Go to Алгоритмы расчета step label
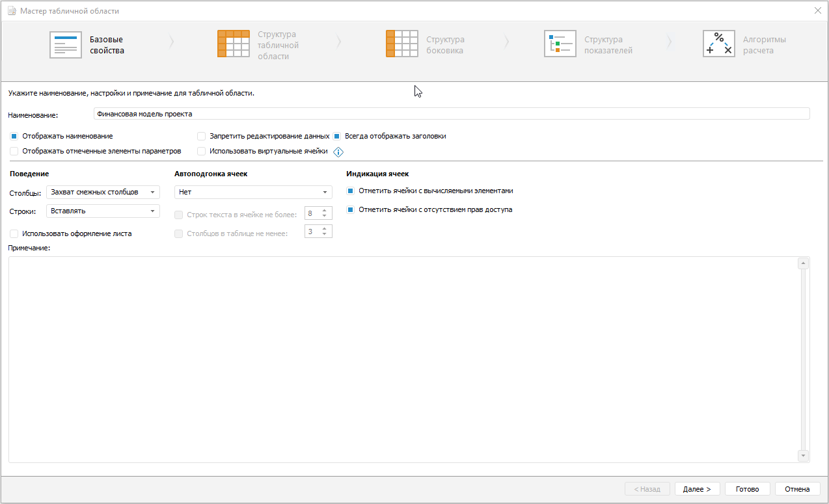829x504 pixels. click(764, 45)
